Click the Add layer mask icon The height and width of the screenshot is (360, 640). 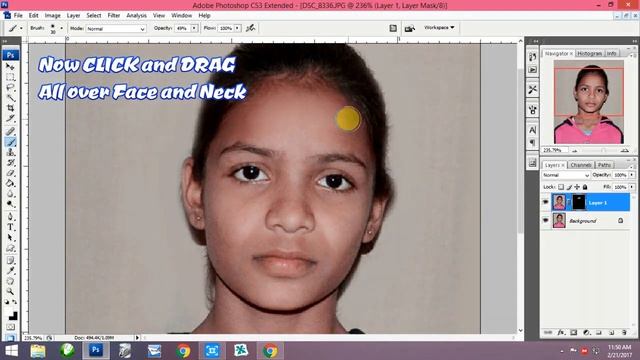573,333
